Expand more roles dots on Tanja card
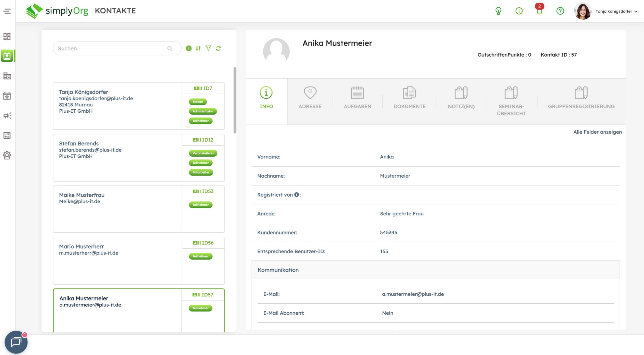The image size is (644, 355). point(188,127)
